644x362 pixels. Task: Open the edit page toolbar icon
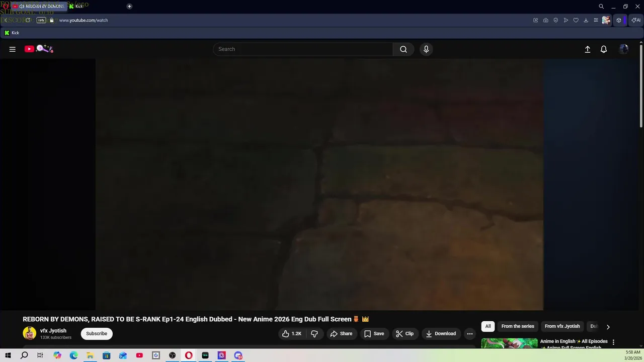point(536,20)
